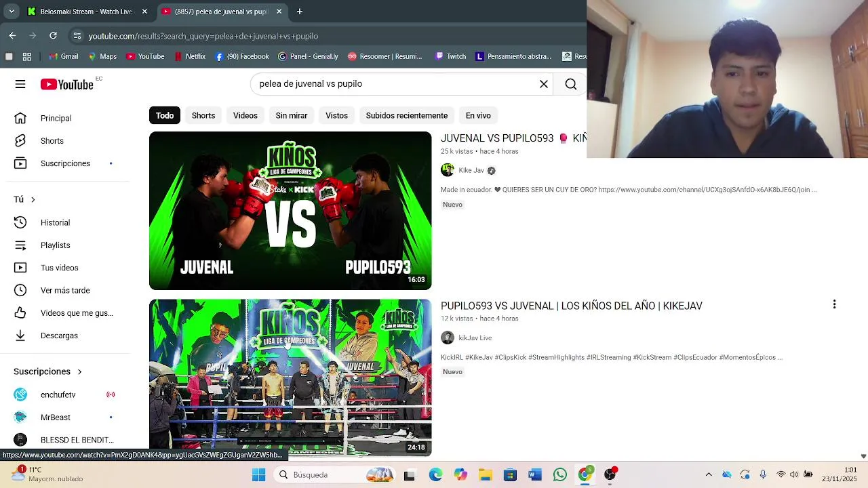Play the 16:03 Juvenal vs Pupilo593 thumbnail
The width and height of the screenshot is (868, 488).
pos(290,211)
